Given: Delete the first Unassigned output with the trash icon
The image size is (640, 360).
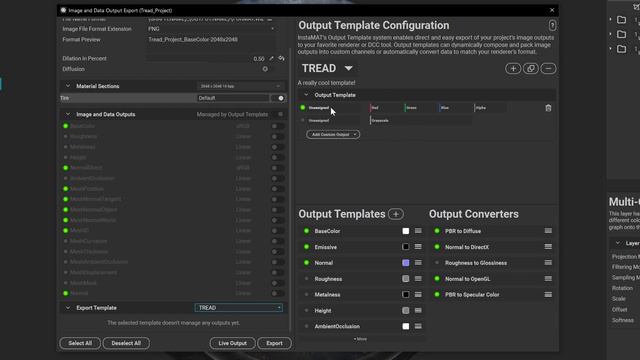Looking at the screenshot, I should pos(548,108).
